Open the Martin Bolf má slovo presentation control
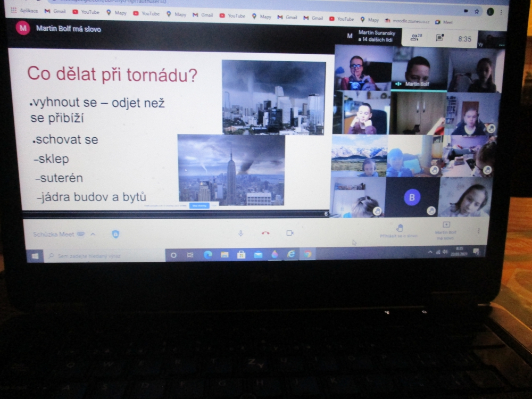Screen dimensions: 532x399 445,230
